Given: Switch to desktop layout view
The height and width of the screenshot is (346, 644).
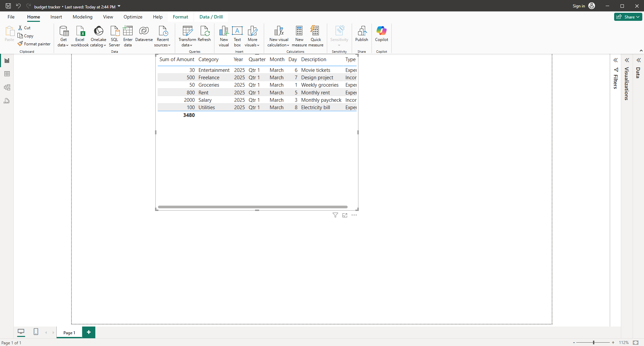Looking at the screenshot, I should [x=21, y=332].
